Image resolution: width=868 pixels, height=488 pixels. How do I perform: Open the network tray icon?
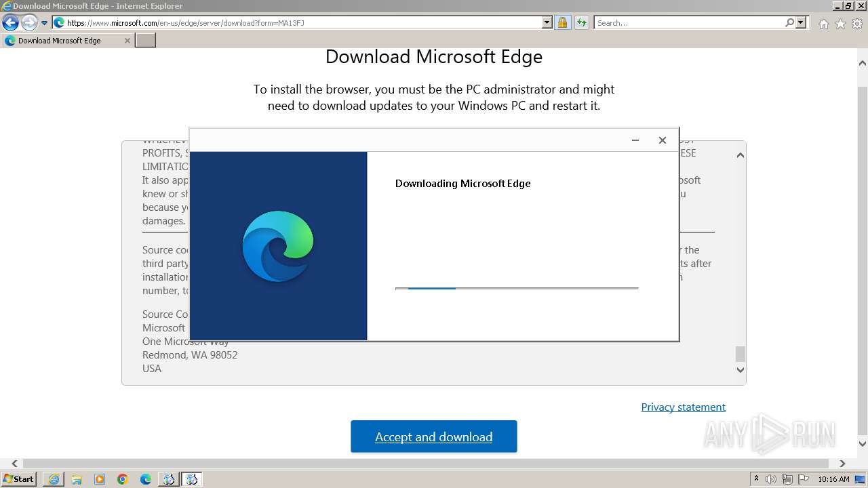(x=787, y=479)
